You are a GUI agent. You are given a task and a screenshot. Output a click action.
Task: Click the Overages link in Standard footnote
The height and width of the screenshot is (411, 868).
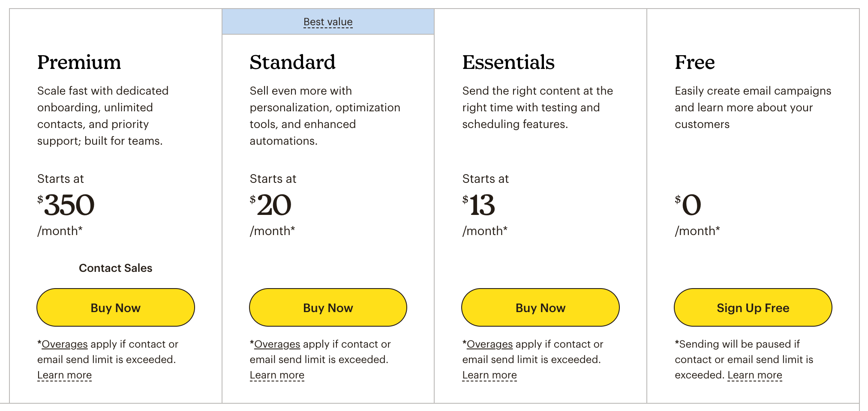point(276,344)
